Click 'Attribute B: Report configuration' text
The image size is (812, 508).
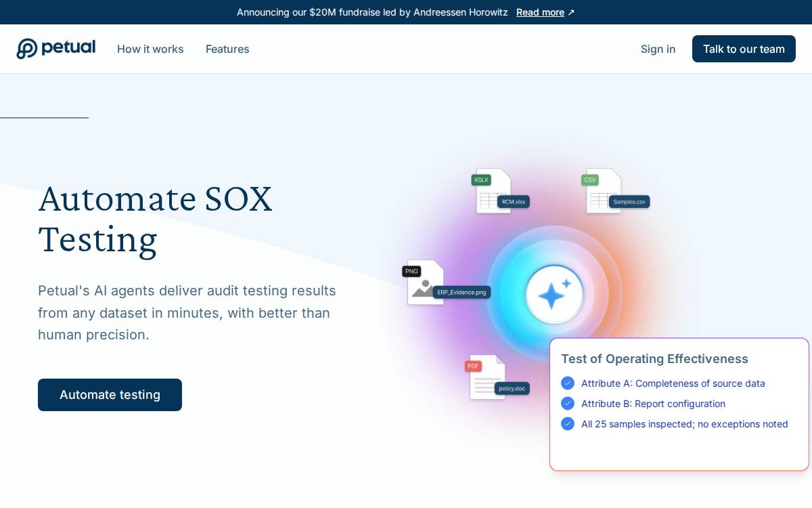point(653,404)
